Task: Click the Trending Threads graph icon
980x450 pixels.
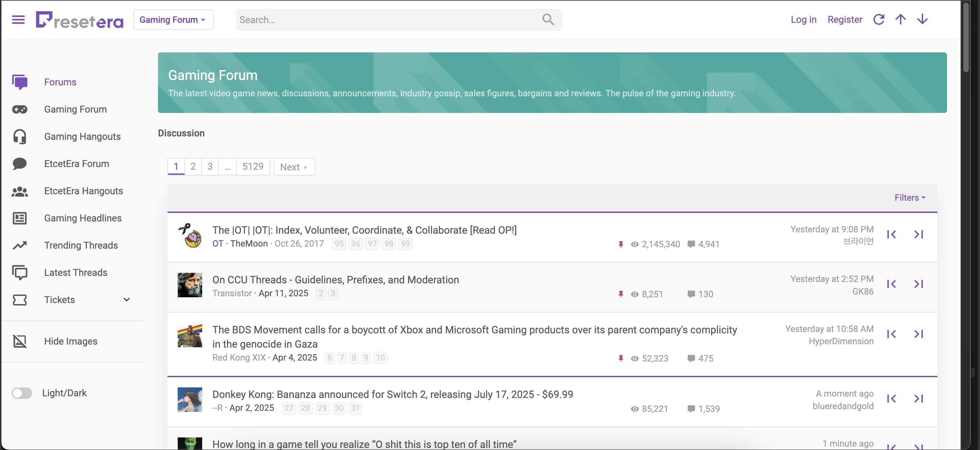Action: [x=20, y=246]
